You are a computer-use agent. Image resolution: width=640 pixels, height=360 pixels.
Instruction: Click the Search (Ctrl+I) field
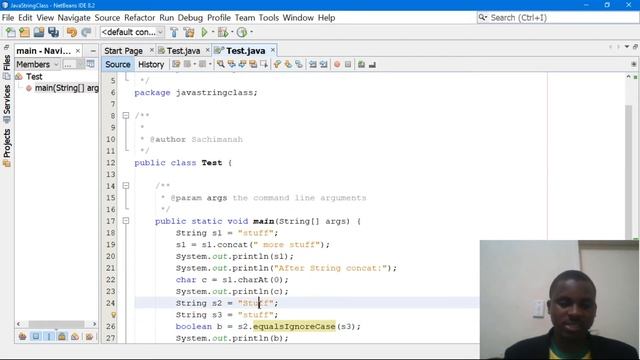pyautogui.click(x=558, y=18)
